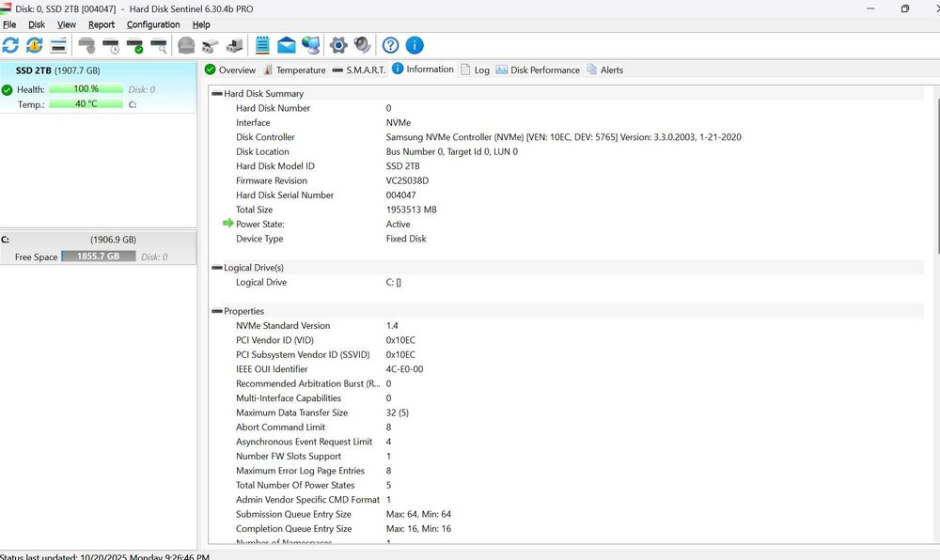
Task: Collapse the Logical Drive(s) section
Action: coord(217,268)
